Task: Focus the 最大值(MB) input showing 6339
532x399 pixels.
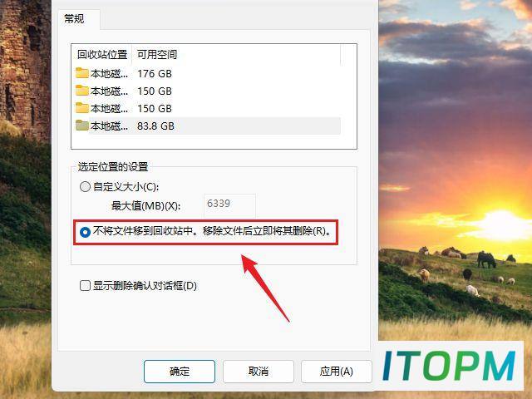Action: 229,205
